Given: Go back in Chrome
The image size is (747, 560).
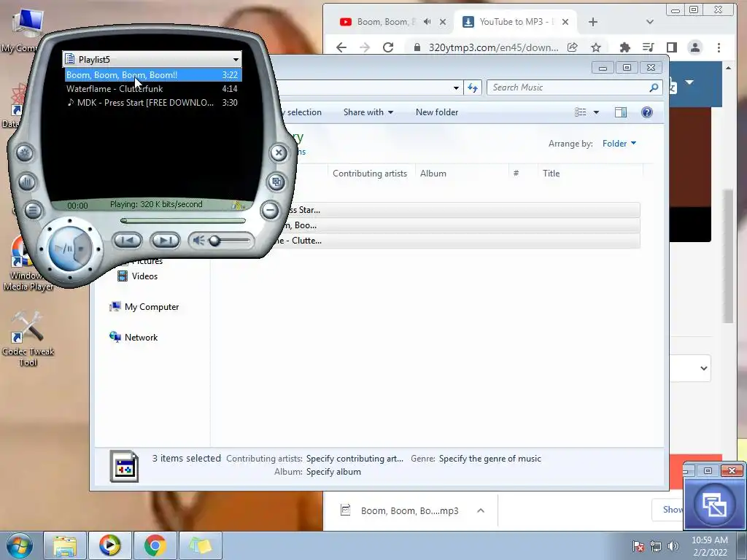Looking at the screenshot, I should click(341, 47).
